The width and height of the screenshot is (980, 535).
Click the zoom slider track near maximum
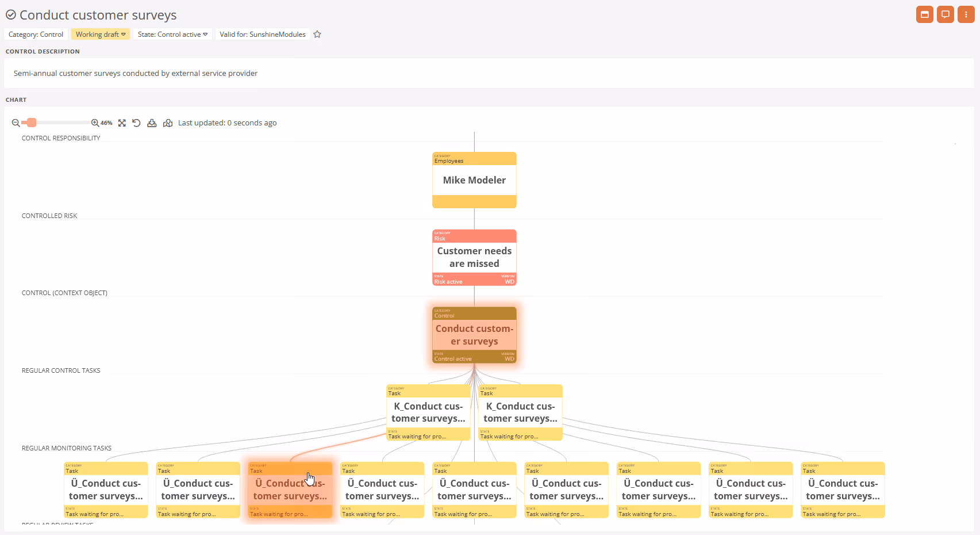[86, 123]
